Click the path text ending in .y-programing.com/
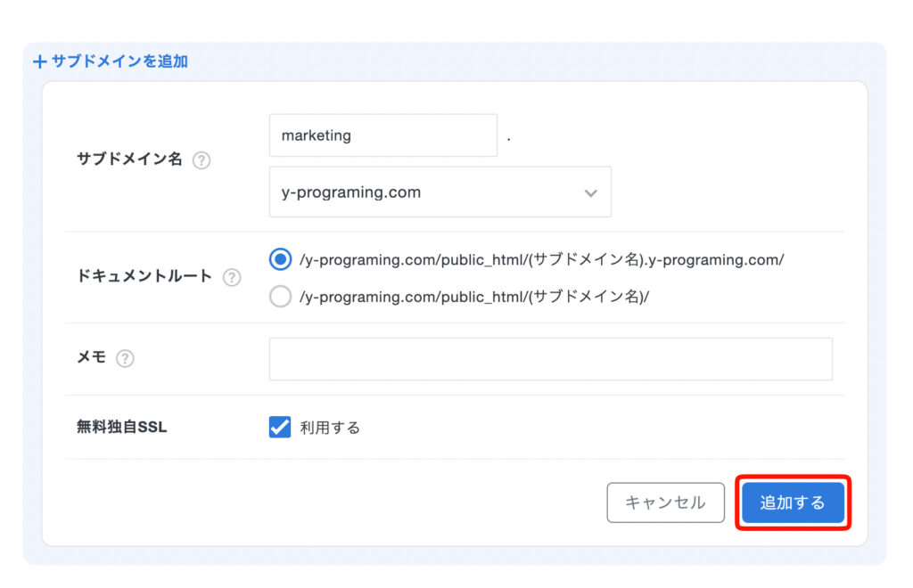913x588 pixels. coord(542,259)
